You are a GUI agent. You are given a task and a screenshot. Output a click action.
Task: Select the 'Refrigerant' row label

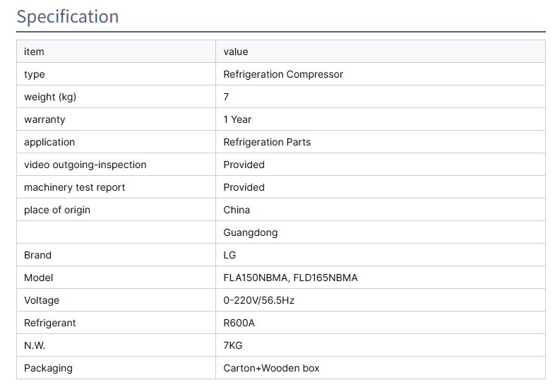click(x=50, y=323)
